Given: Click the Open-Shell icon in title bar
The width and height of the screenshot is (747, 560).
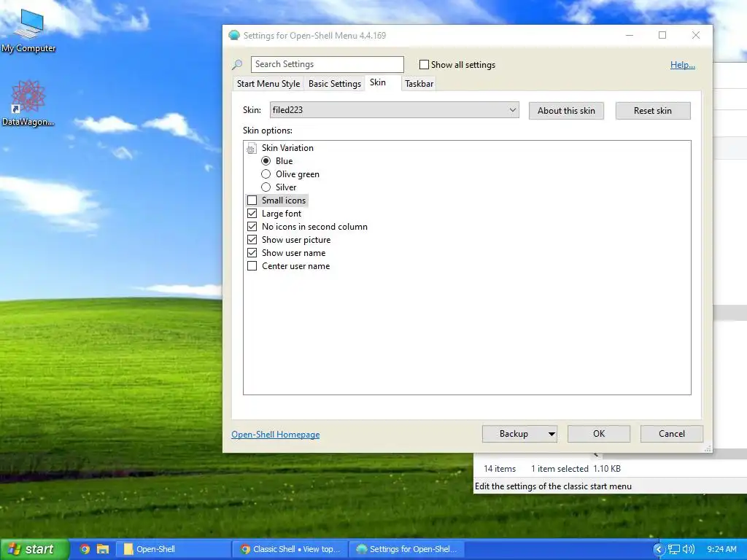Looking at the screenshot, I should click(234, 35).
